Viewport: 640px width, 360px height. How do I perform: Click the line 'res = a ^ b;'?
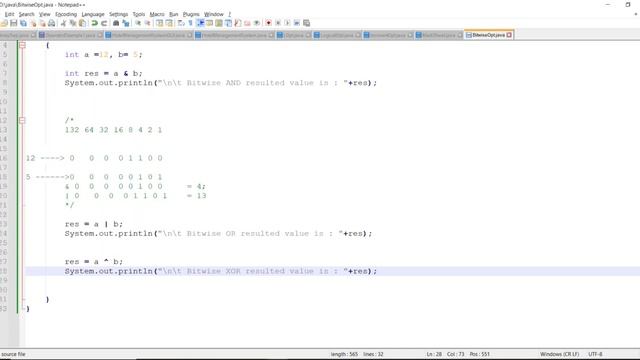click(x=93, y=262)
